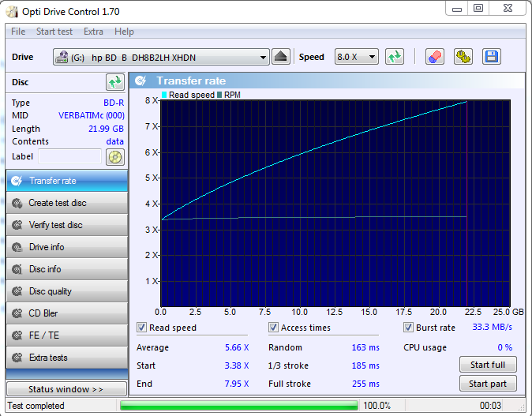The height and width of the screenshot is (416, 532).
Task: Click the yellow disc icon beside Label
Action: pyautogui.click(x=115, y=157)
